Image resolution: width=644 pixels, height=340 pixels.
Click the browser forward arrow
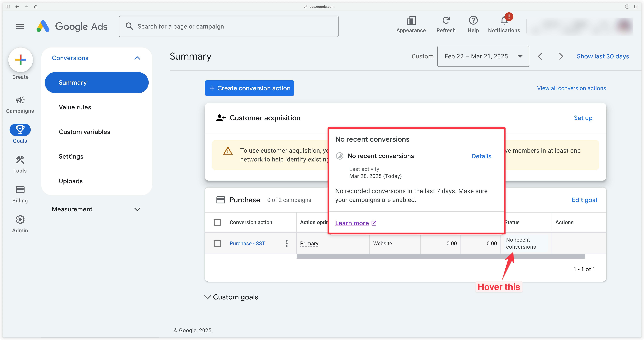point(26,7)
